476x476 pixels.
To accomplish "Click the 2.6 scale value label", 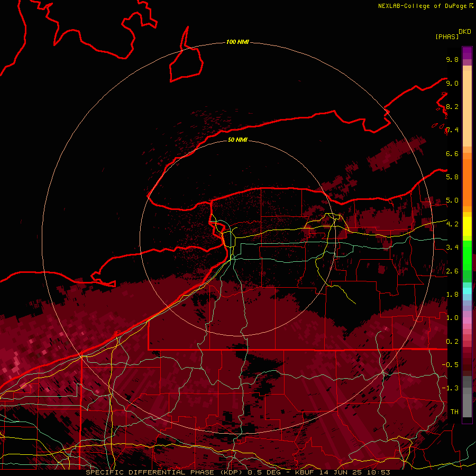I will [x=452, y=271].
